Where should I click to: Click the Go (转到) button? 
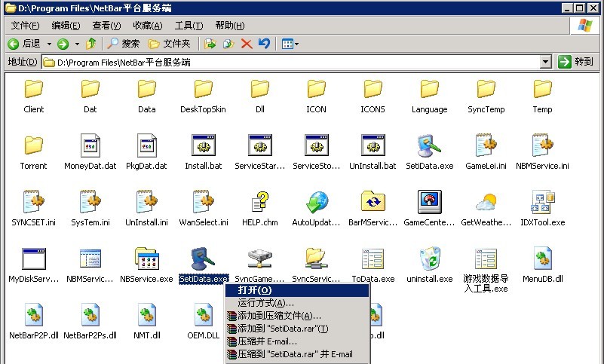(x=576, y=62)
